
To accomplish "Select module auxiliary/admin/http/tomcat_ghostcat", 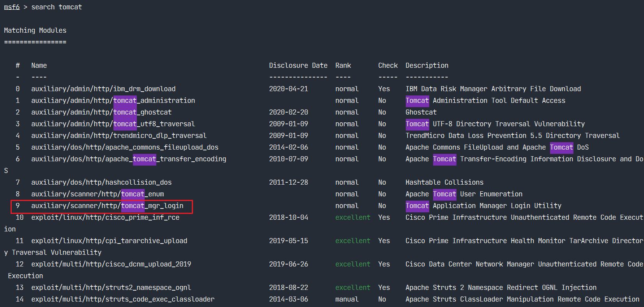I will [101, 112].
